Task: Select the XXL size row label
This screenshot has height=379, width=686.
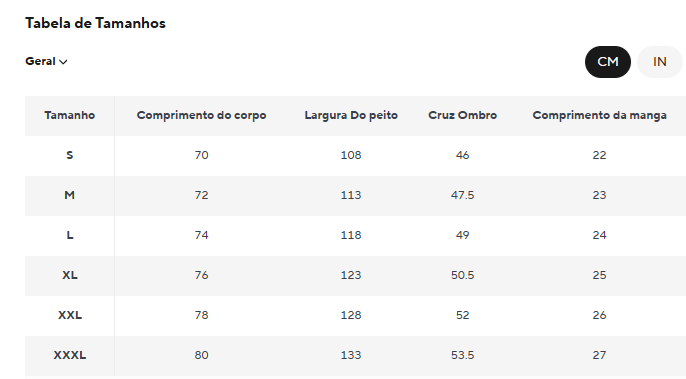Action: [70, 315]
